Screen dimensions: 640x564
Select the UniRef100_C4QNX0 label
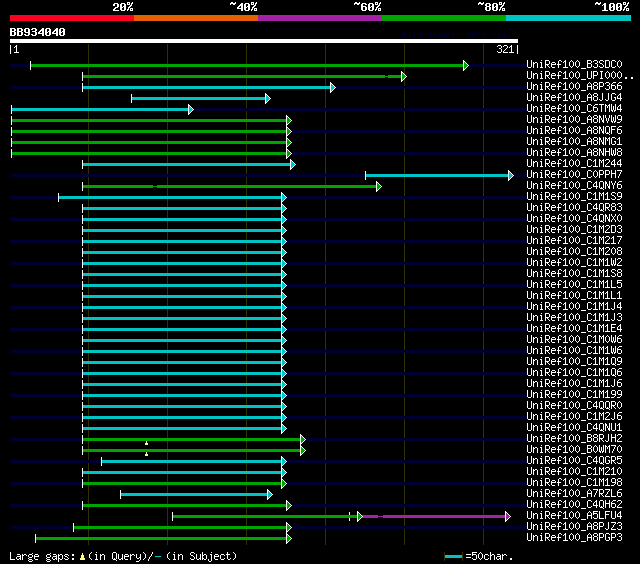tap(574, 219)
